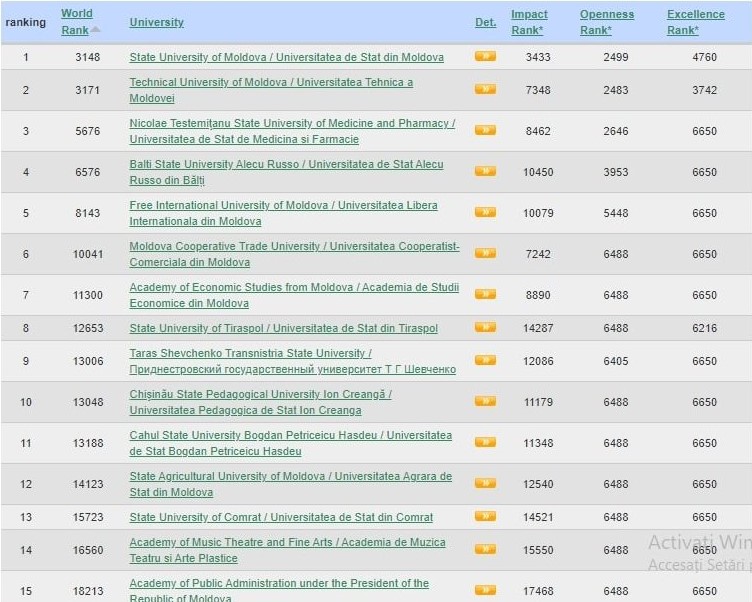Image resolution: width=752 pixels, height=602 pixels.
Task: Sort by World Rank column header
Action: [77, 22]
